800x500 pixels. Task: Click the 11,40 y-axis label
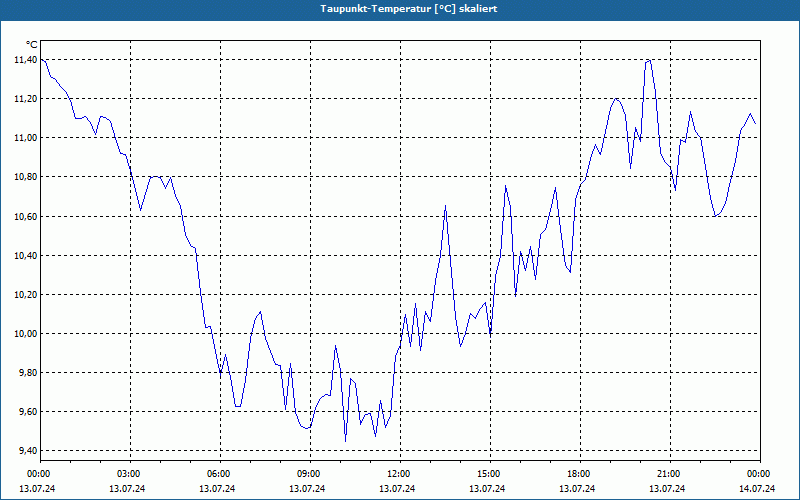pos(25,60)
